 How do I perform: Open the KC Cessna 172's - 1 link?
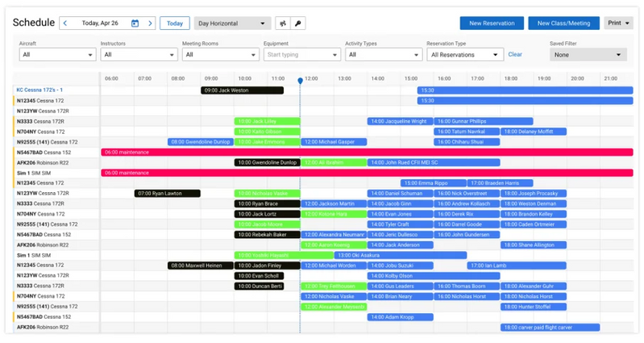click(x=39, y=90)
